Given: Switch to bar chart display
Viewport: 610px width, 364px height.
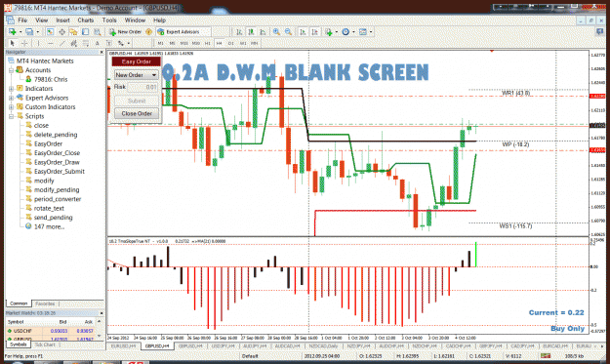Looking at the screenshot, I should point(239,32).
